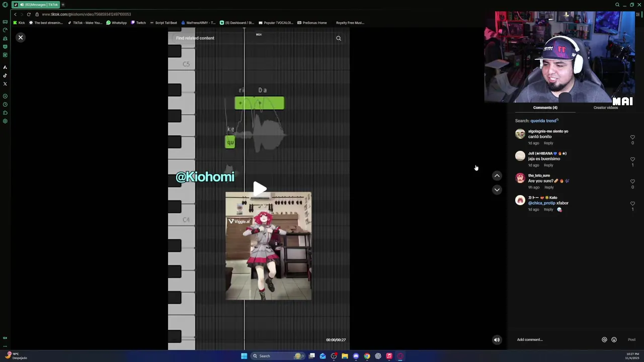
Task: Open the Extensions cube icon in sidebar
Action: coord(5,113)
